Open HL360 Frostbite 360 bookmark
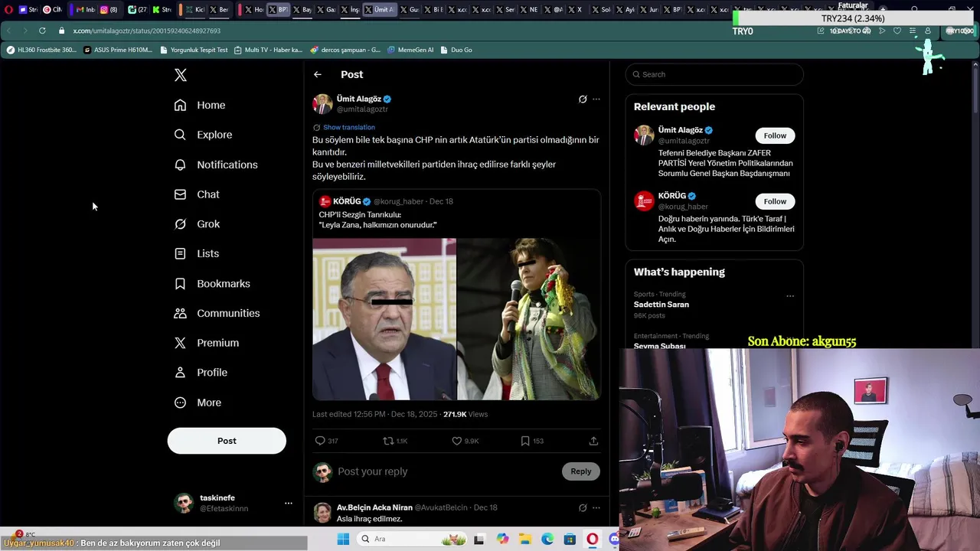The image size is (980, 551). point(41,50)
